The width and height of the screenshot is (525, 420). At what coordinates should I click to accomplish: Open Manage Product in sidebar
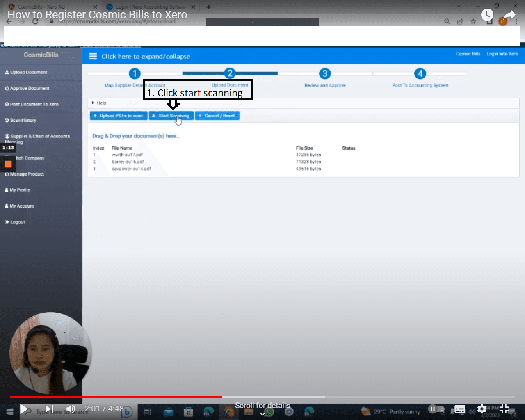coord(24,174)
